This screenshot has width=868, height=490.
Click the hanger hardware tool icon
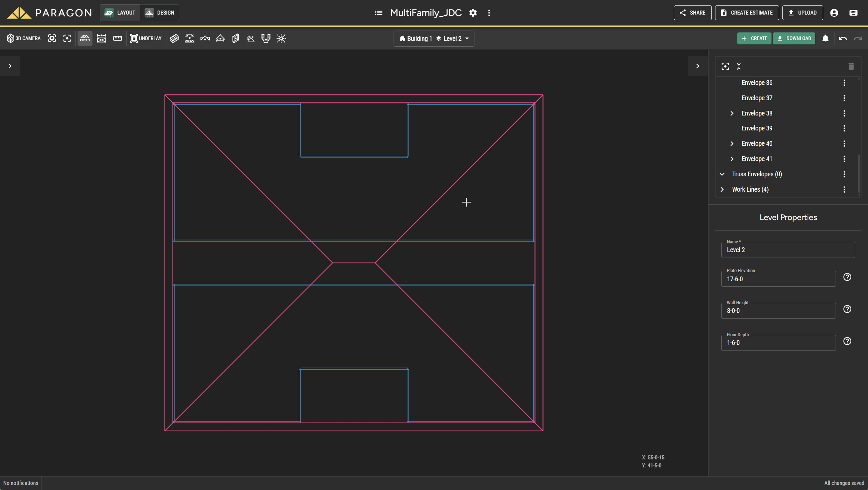266,38
